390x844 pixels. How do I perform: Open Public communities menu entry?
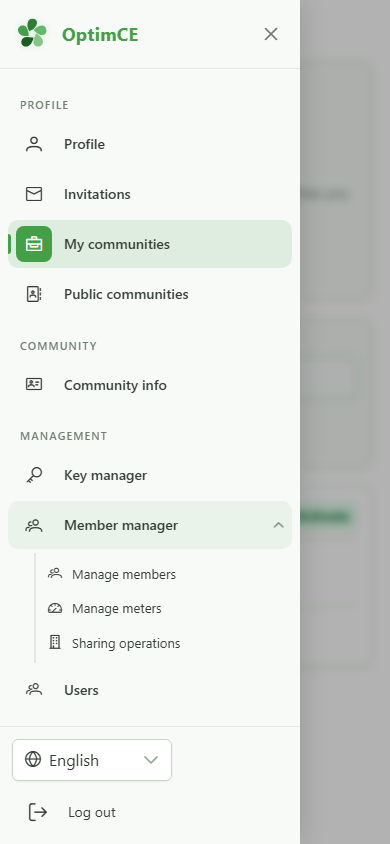[150, 294]
